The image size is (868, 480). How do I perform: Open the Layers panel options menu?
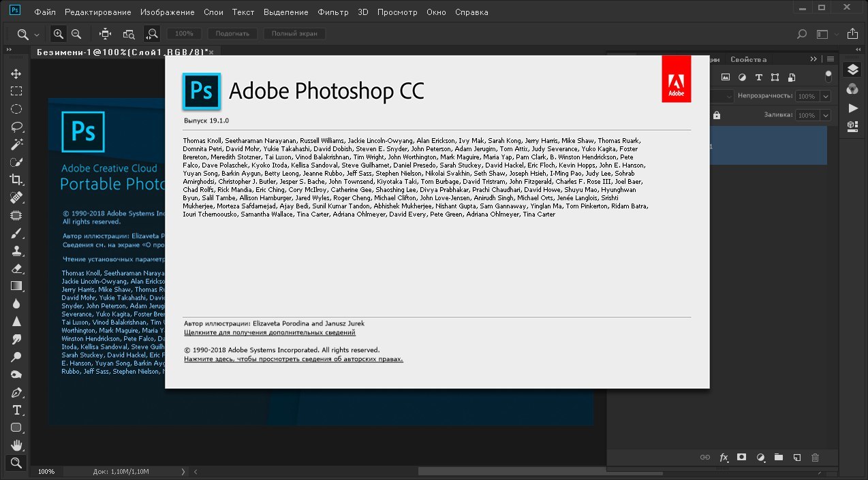tap(830, 59)
